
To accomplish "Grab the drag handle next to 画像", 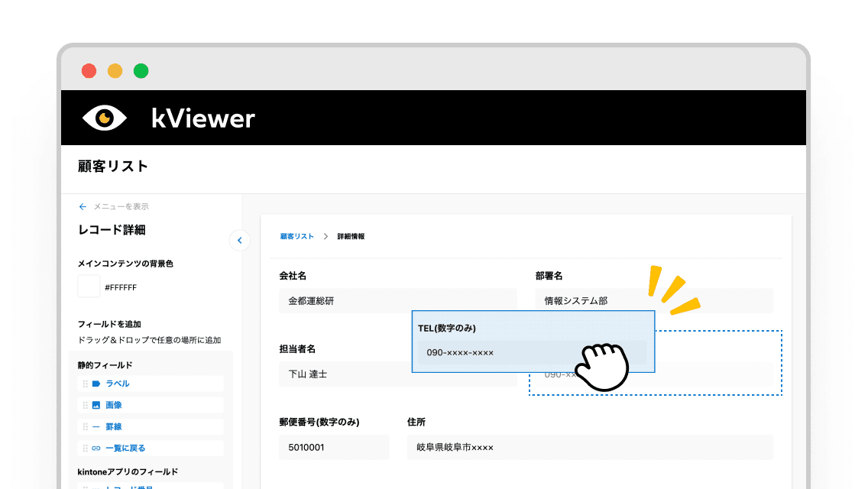I will tap(86, 405).
